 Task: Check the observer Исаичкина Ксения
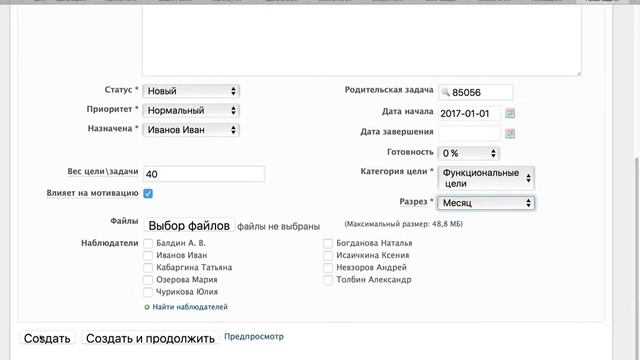pyautogui.click(x=328, y=256)
